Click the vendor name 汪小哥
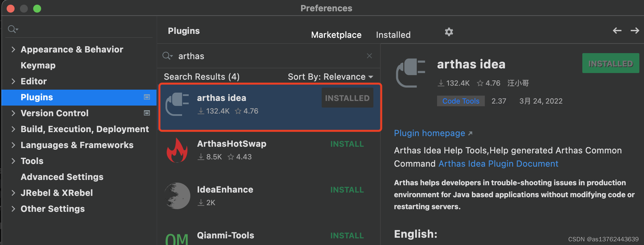Screen dimensions: 644x245 518,83
